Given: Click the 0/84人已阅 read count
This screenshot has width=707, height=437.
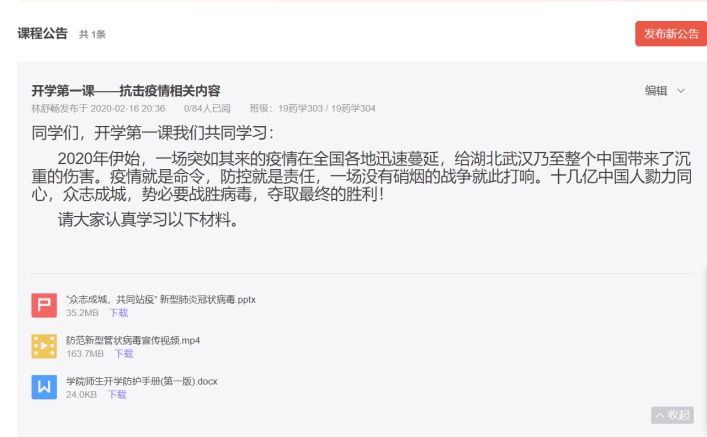Looking at the screenshot, I should [x=207, y=108].
